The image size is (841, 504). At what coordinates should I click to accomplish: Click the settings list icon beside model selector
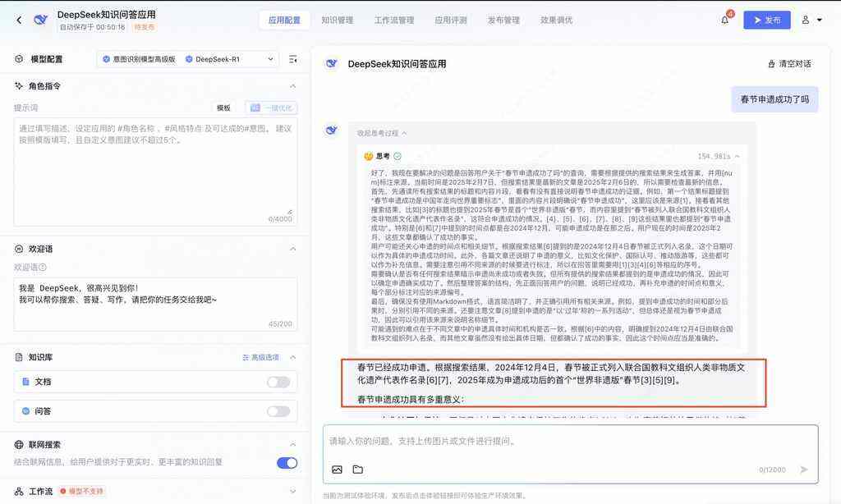293,59
